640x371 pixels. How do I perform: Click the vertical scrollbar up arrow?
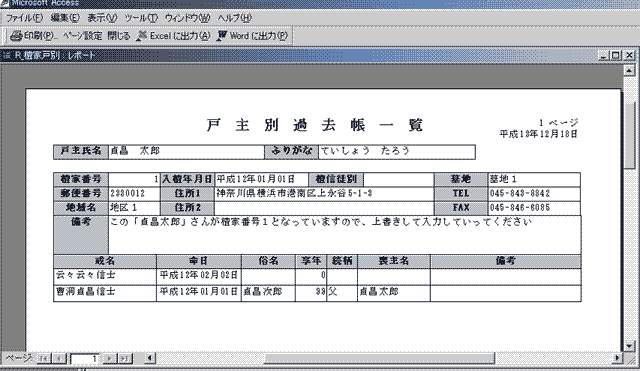tap(629, 71)
